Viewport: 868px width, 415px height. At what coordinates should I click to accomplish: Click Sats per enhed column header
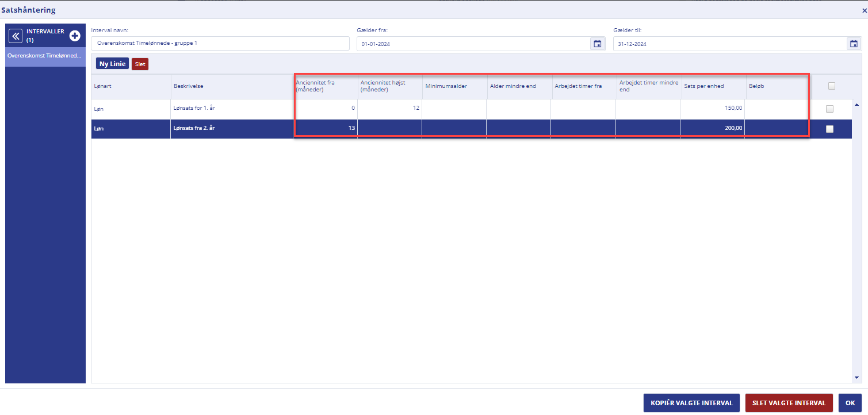click(x=713, y=86)
